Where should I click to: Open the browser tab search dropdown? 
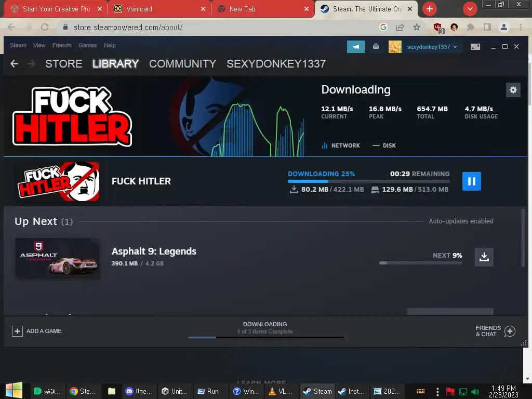click(x=470, y=9)
